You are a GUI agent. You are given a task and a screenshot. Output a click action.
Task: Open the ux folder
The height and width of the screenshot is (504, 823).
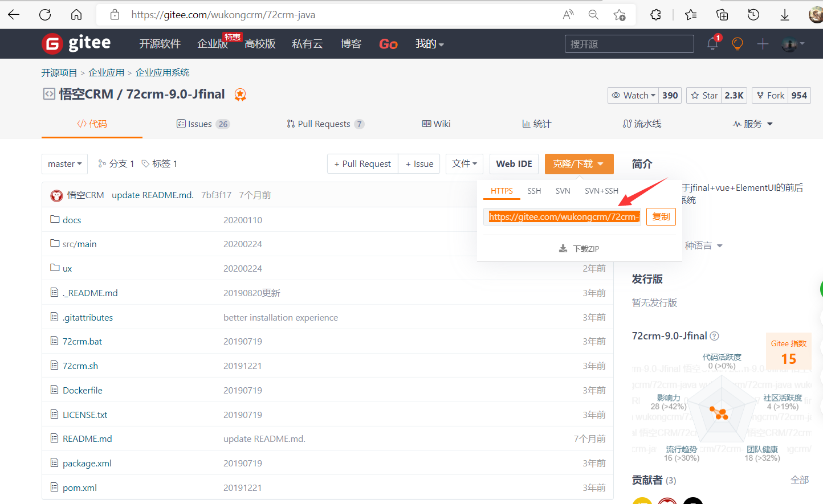tap(67, 268)
